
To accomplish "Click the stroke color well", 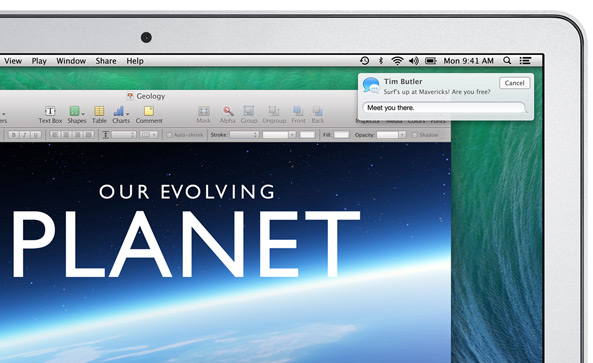I will pyautogui.click(x=307, y=135).
